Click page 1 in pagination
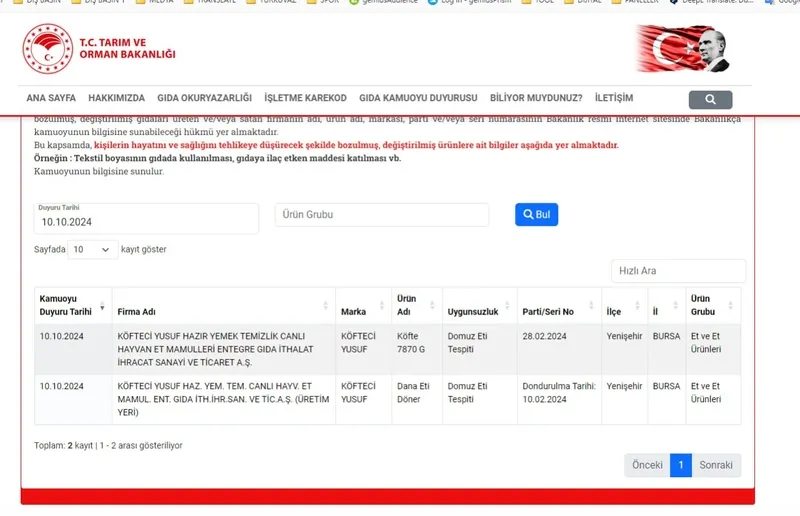Viewport: 800px width, 516px height. tap(681, 465)
